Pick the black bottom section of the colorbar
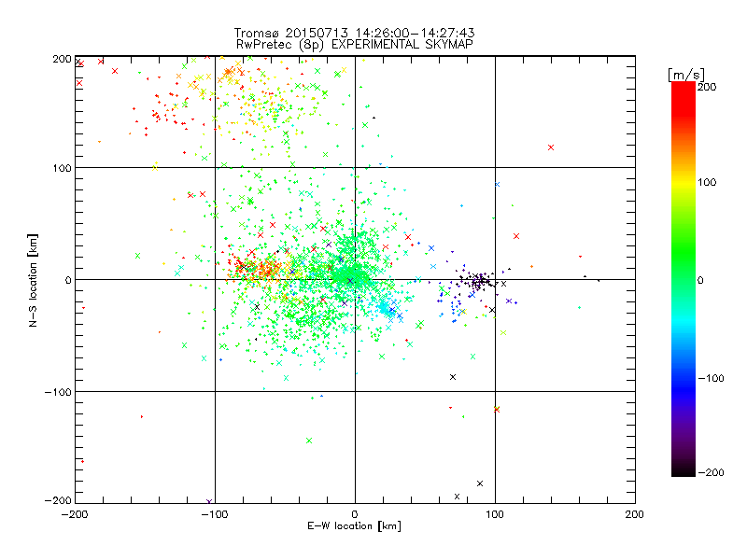The height and width of the screenshot is (560, 747). (684, 469)
